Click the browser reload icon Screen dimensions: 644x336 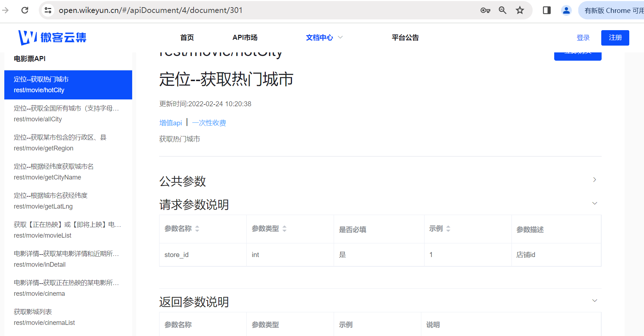pyautogui.click(x=25, y=10)
